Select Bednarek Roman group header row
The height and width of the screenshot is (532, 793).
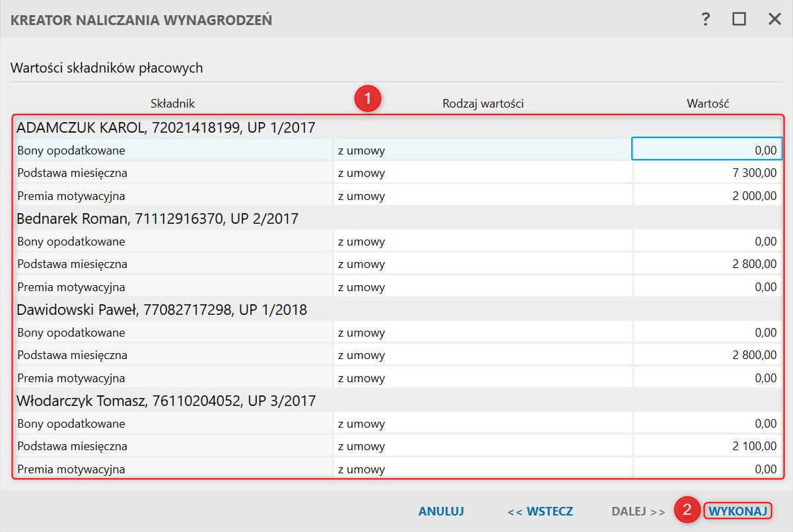398,218
